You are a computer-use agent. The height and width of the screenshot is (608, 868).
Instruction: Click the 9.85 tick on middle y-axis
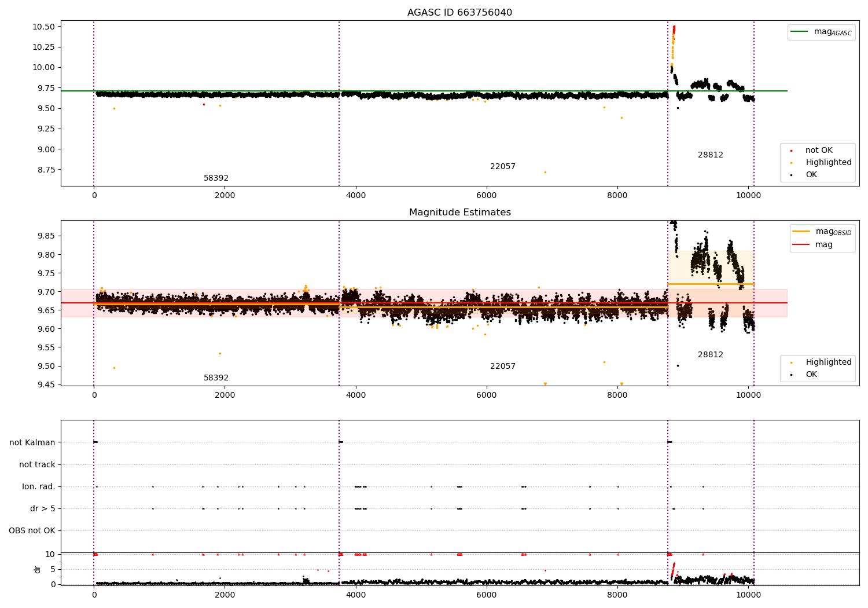(x=45, y=236)
